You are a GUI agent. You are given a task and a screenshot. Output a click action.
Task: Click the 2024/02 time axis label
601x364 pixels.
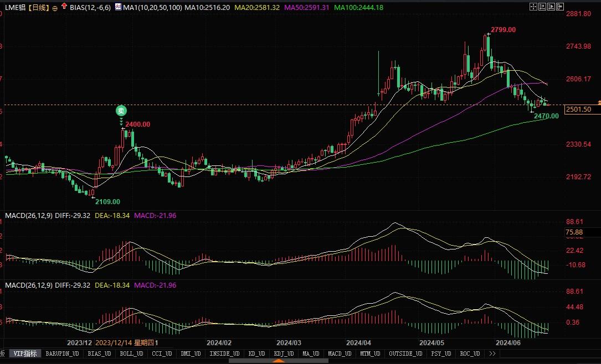point(219,343)
